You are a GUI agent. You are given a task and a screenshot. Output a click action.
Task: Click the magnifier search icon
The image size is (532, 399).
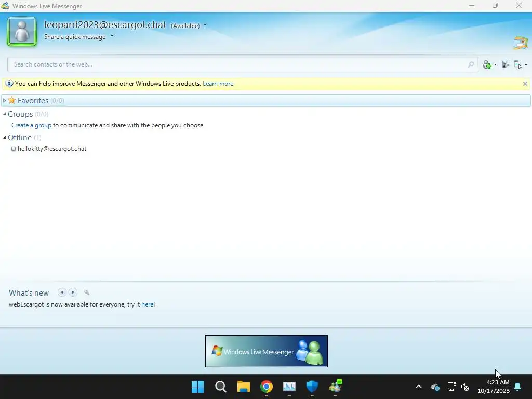pos(471,64)
